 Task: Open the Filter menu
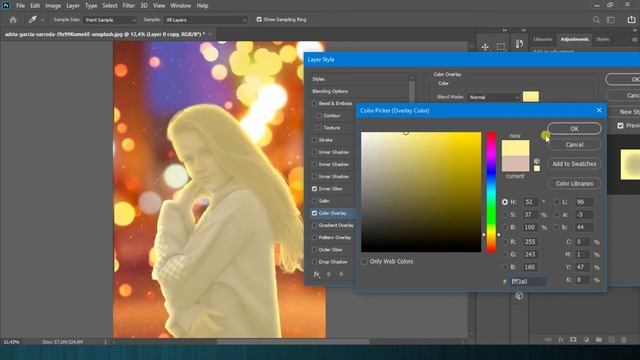tap(129, 6)
